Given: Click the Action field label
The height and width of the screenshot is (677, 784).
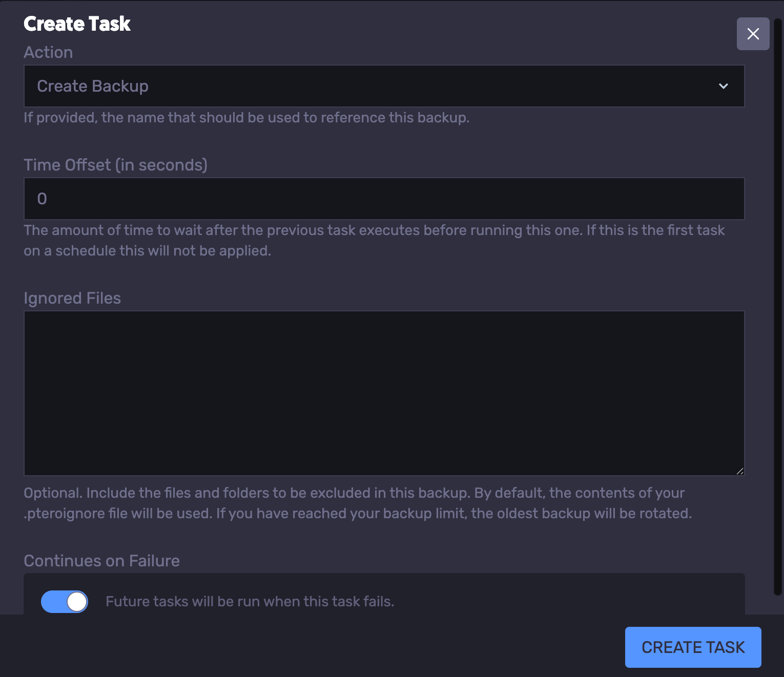Looking at the screenshot, I should click(x=48, y=52).
